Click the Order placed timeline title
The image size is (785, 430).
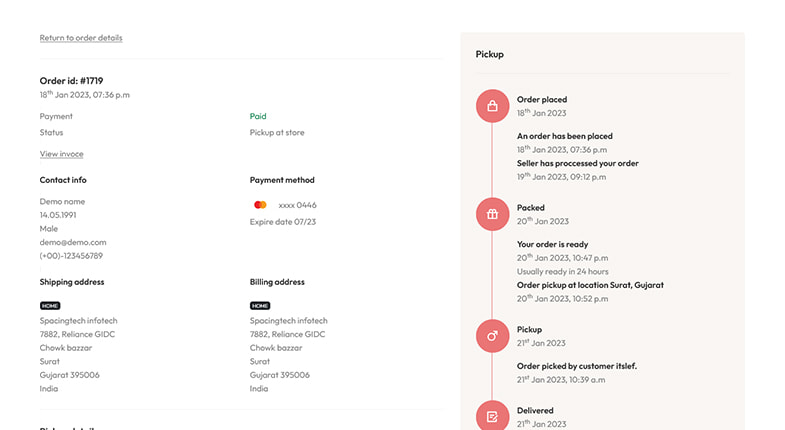[542, 100]
